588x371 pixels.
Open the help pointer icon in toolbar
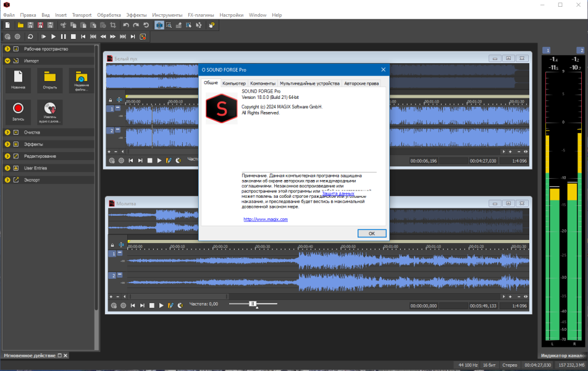click(211, 25)
